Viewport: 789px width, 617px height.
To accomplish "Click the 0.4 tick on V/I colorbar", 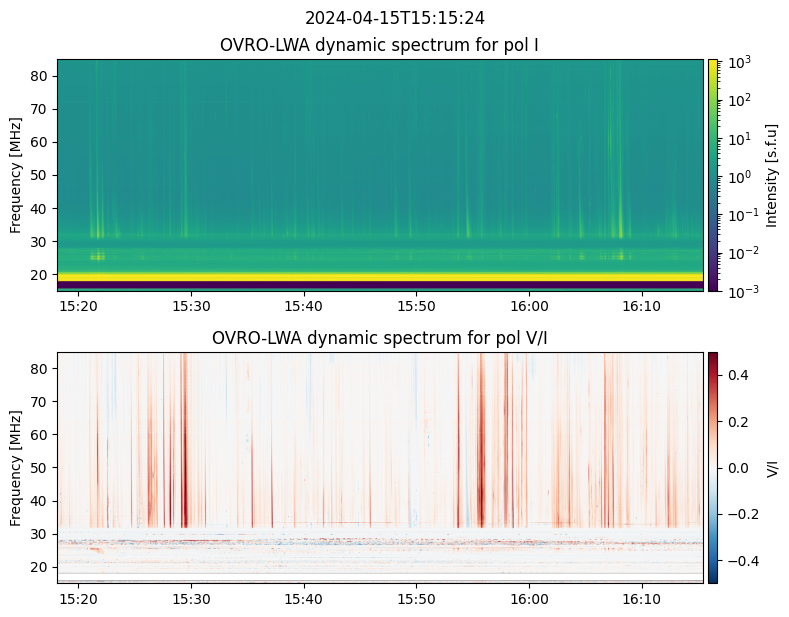I will point(736,374).
